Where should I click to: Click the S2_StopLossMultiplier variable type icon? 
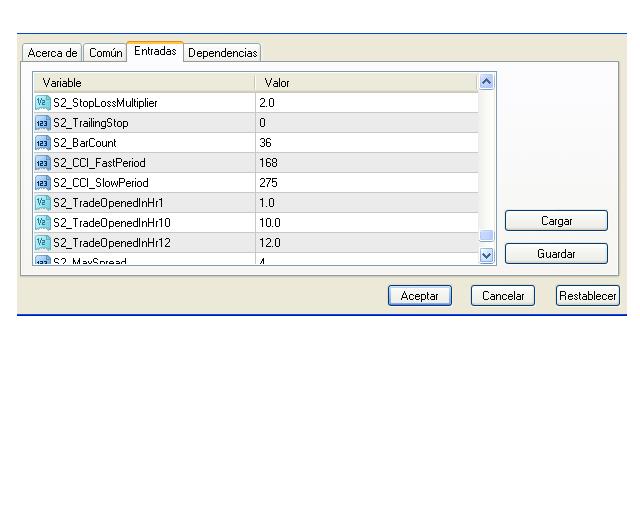42,103
